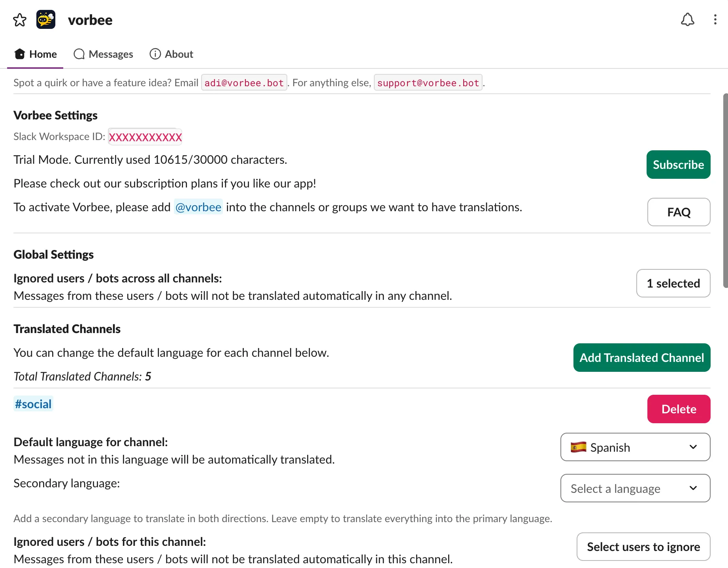Open the secondary 'Select a language' dropdown
The width and height of the screenshot is (728, 568).
635,488
